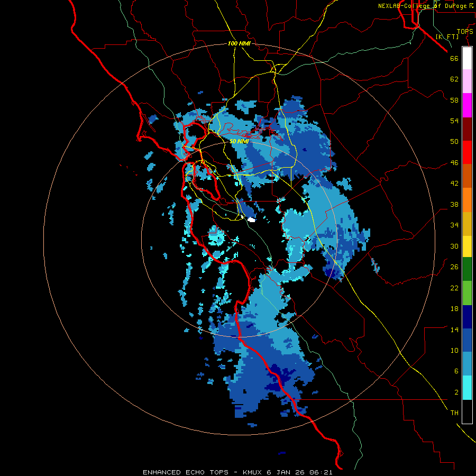
Task: Click the '18' legend value
Action: pyautogui.click(x=454, y=309)
